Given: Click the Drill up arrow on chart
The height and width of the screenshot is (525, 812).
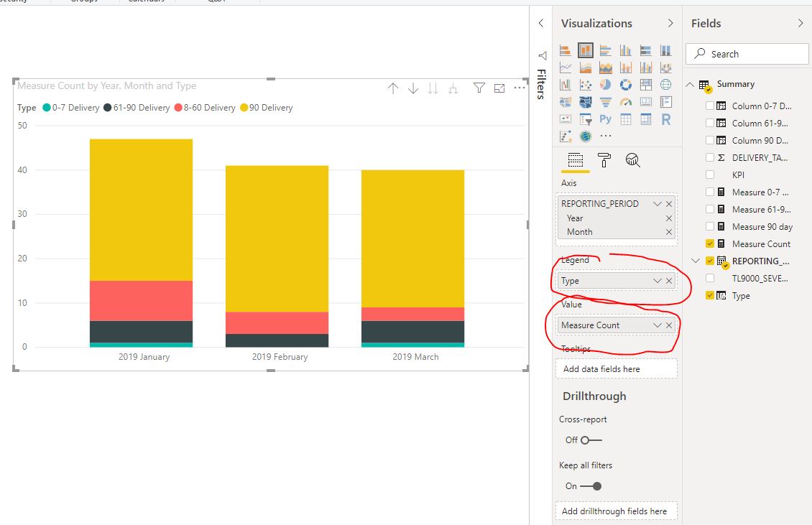Looking at the screenshot, I should tap(393, 88).
